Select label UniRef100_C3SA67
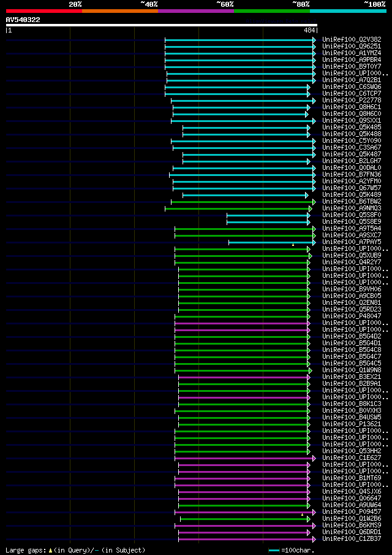This screenshot has height=555, width=392. [x=352, y=148]
